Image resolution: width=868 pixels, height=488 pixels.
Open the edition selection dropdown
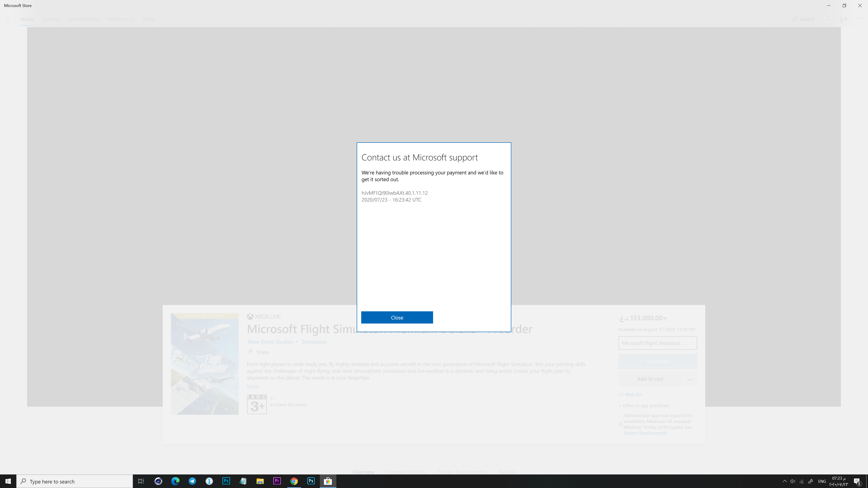pos(657,343)
